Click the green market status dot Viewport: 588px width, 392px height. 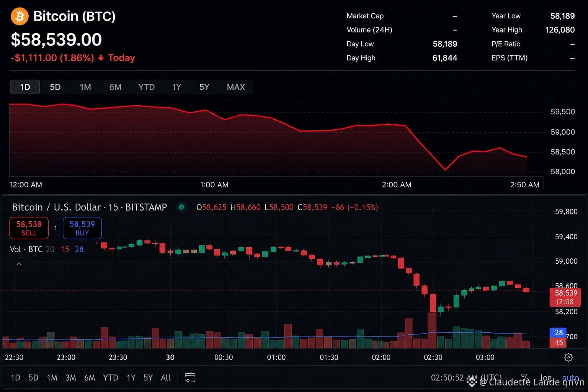pyautogui.click(x=181, y=207)
